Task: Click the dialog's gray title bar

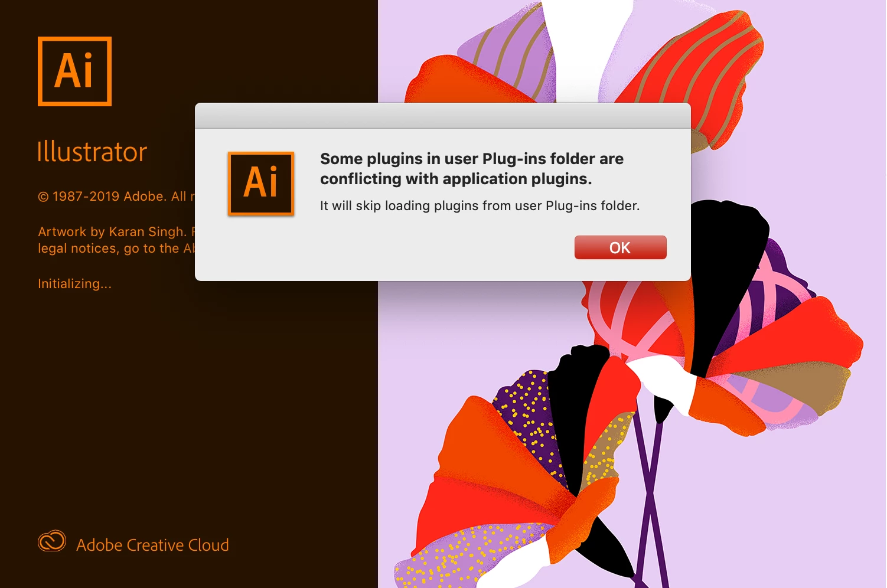Action: click(x=443, y=116)
